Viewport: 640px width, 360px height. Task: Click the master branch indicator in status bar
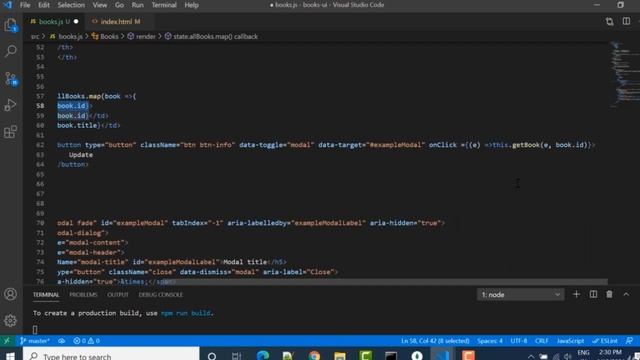[35, 341]
